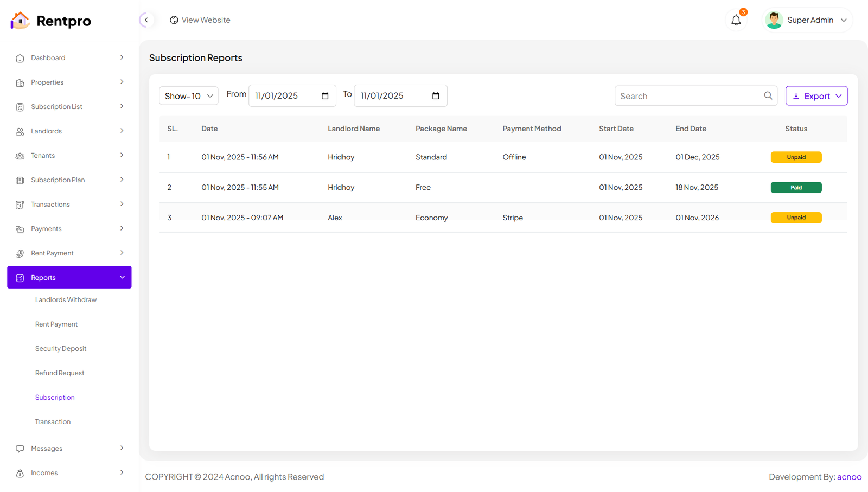Click the sidebar collapse arrow icon

(x=146, y=20)
